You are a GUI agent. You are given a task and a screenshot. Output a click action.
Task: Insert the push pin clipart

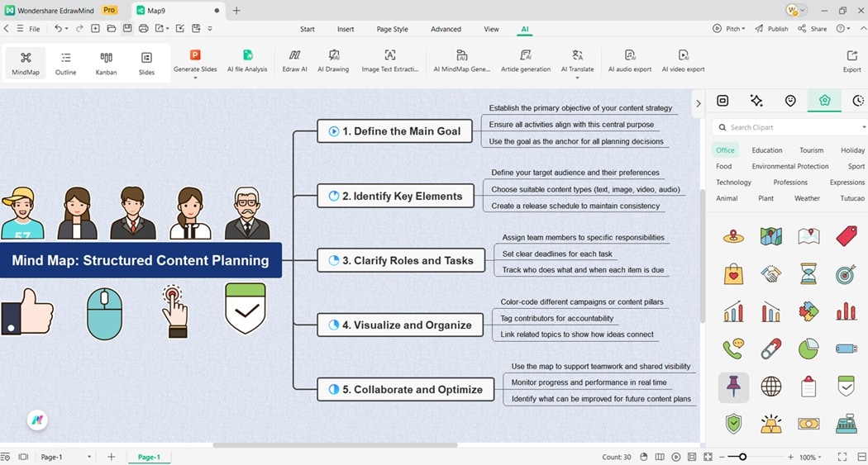pos(733,387)
